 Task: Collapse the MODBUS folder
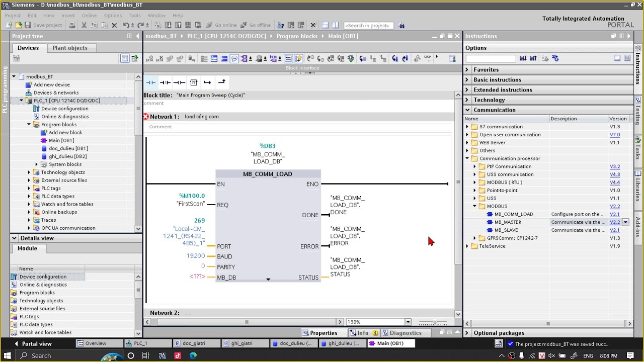click(x=474, y=206)
